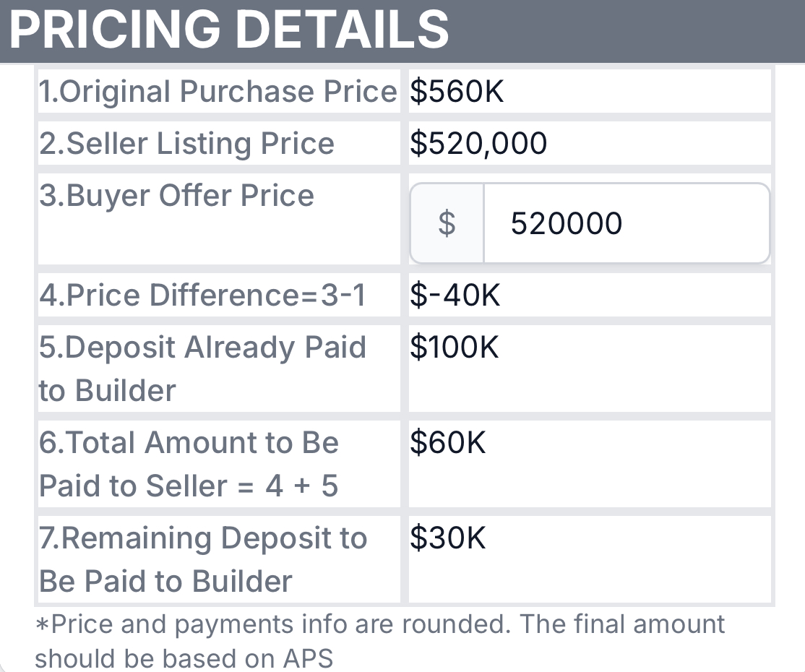Click the Deposit Already Paid to Builder label
This screenshot has height=672, width=805.
pos(203,369)
